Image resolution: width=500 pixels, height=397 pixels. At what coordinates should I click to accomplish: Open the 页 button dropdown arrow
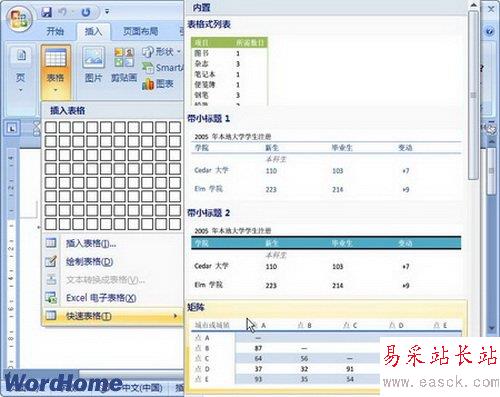(21, 90)
